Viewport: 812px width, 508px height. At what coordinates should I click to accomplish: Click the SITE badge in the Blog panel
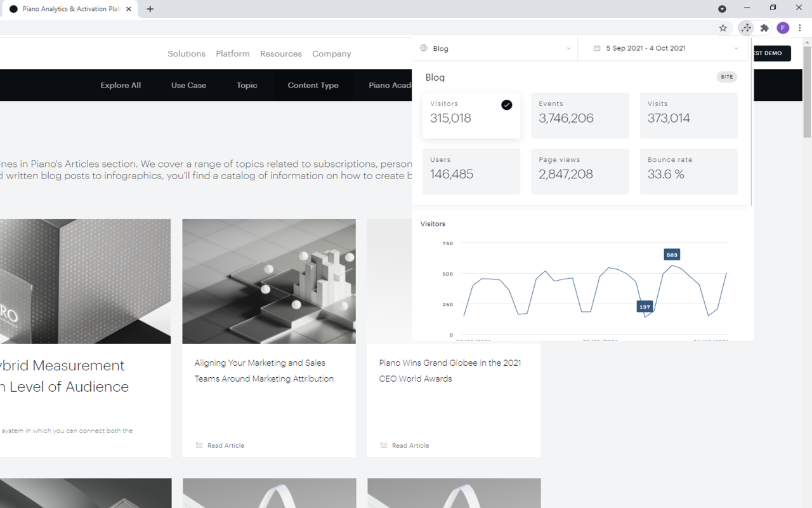[726, 77]
